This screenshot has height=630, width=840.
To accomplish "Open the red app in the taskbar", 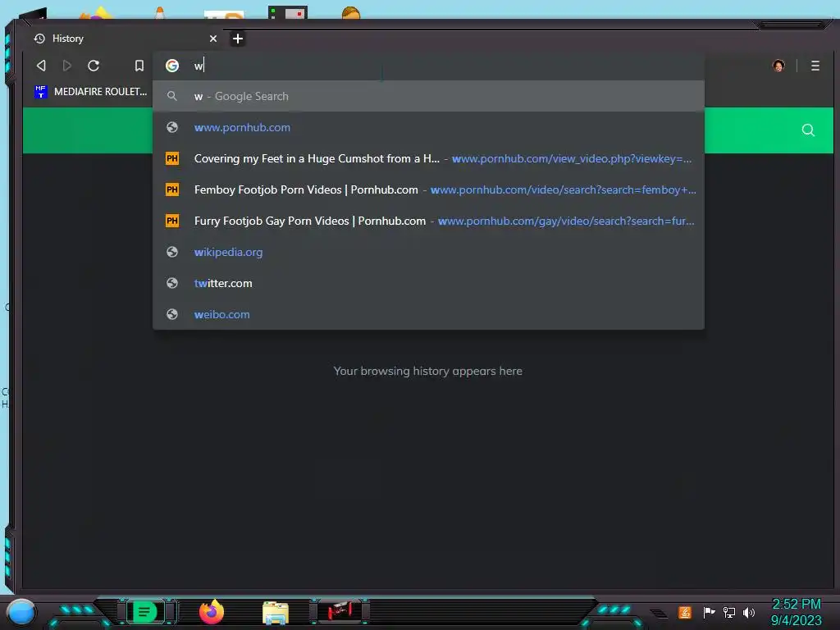I will coord(339,610).
